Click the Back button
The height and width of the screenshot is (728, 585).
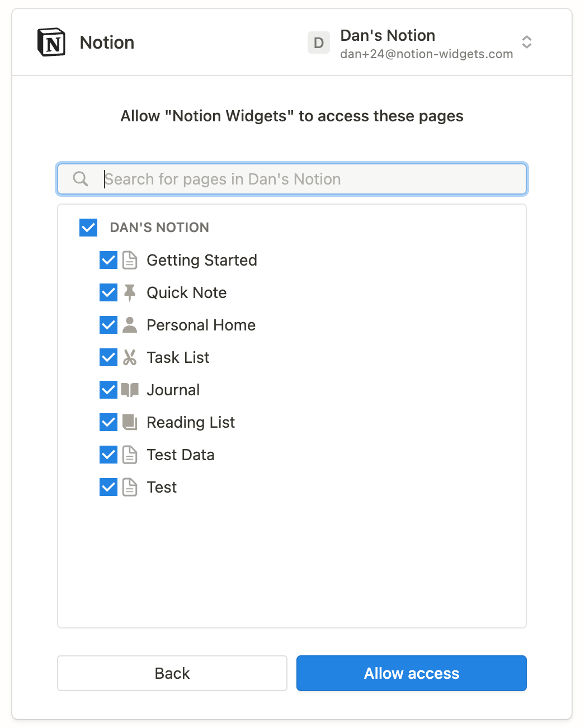172,673
